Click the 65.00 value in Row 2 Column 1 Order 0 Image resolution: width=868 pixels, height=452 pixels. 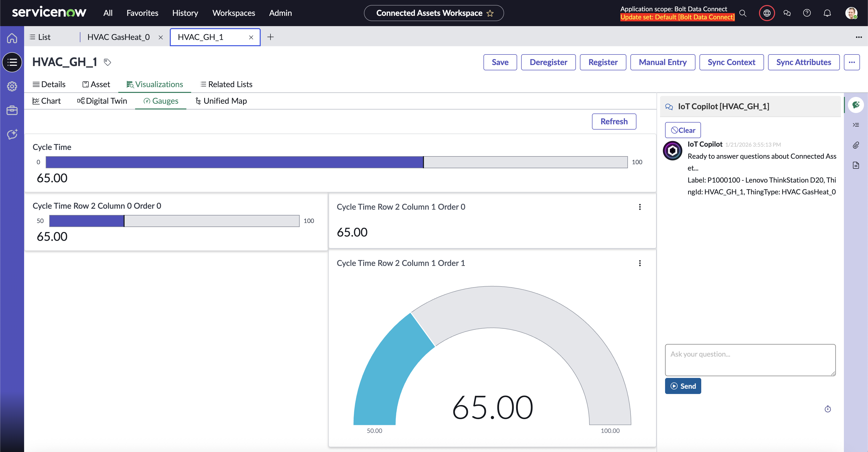click(352, 232)
